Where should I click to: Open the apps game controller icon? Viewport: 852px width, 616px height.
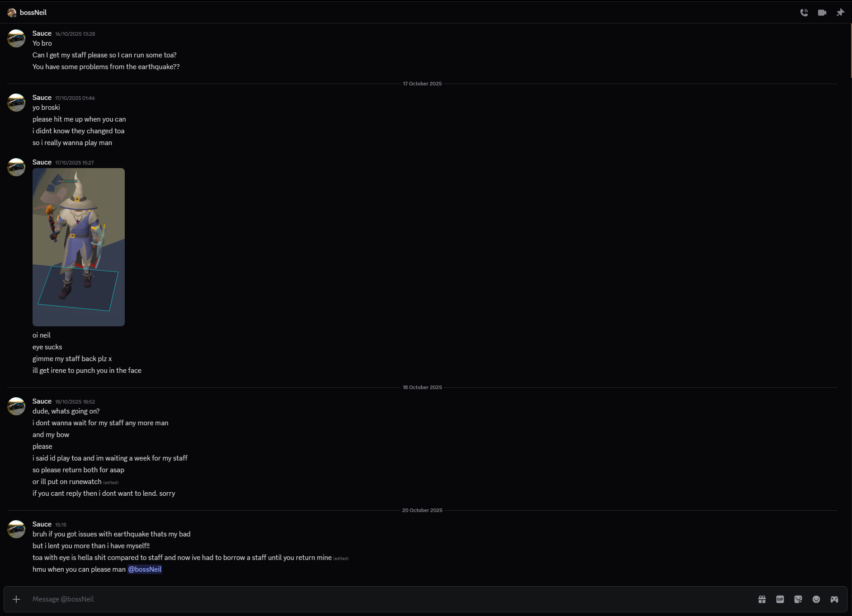834,599
